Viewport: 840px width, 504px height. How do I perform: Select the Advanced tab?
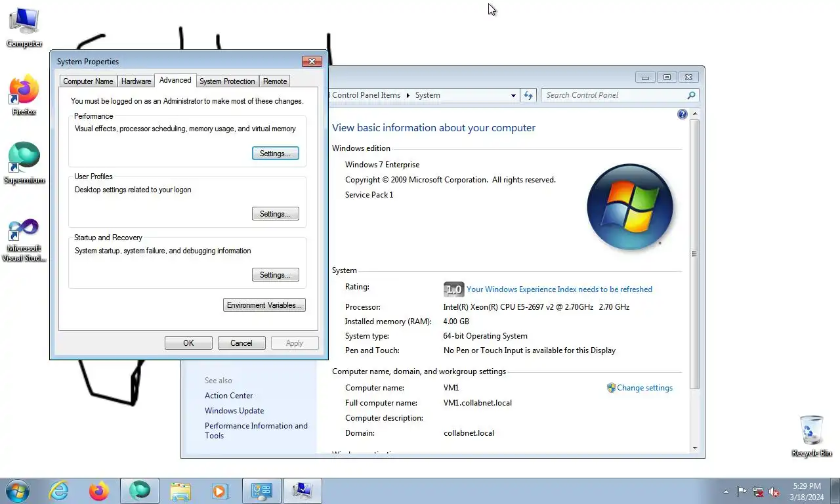175,80
